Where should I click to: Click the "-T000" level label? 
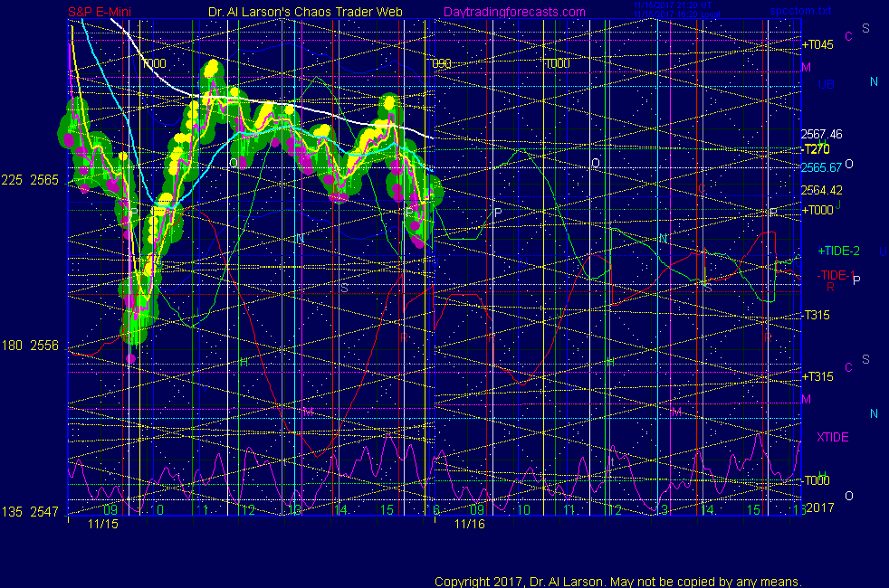(816, 480)
